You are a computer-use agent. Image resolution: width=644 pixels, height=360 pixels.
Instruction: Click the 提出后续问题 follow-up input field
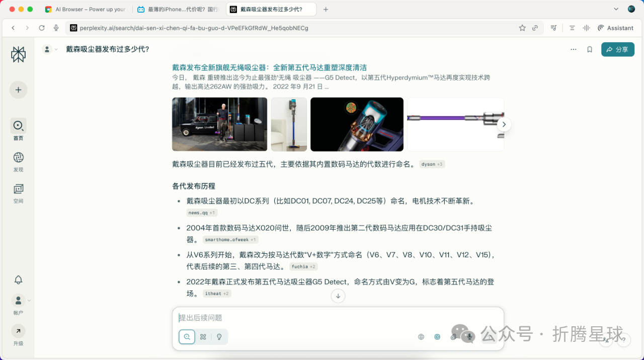pos(302,318)
